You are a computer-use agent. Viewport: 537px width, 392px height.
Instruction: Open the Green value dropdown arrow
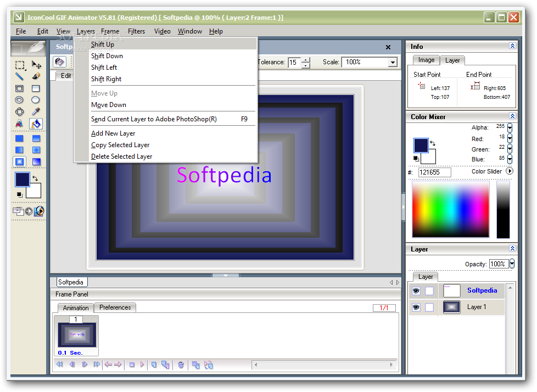[x=510, y=149]
